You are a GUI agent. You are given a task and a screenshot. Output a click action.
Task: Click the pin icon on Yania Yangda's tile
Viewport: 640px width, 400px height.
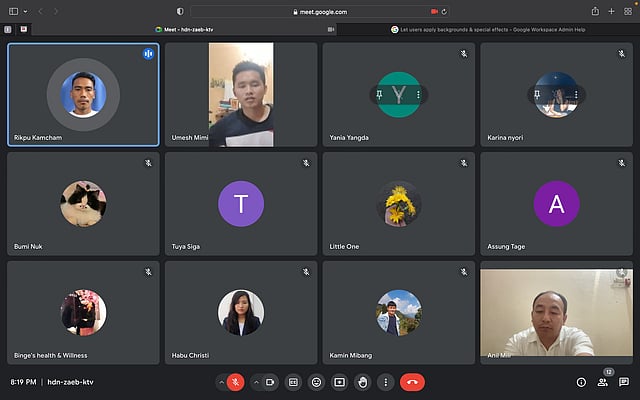[380, 95]
